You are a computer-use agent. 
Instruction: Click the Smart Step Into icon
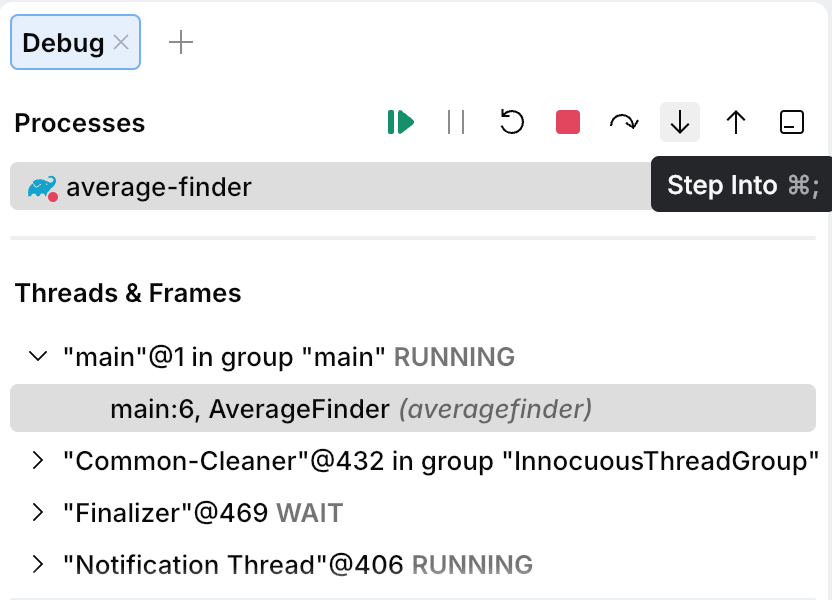[792, 122]
